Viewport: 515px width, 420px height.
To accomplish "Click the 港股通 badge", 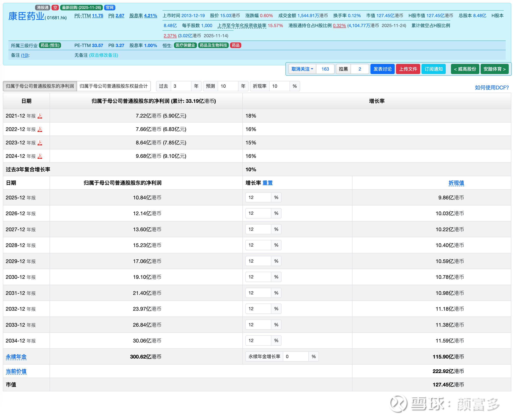I will 43,8.
